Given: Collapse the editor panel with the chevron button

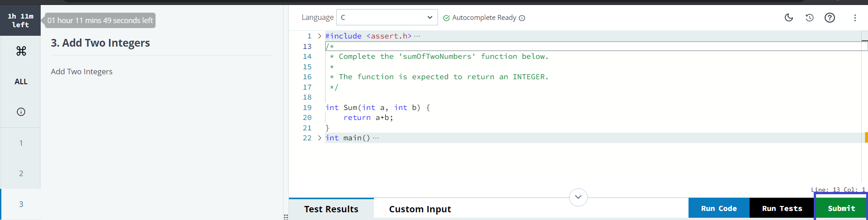Looking at the screenshot, I should [578, 197].
